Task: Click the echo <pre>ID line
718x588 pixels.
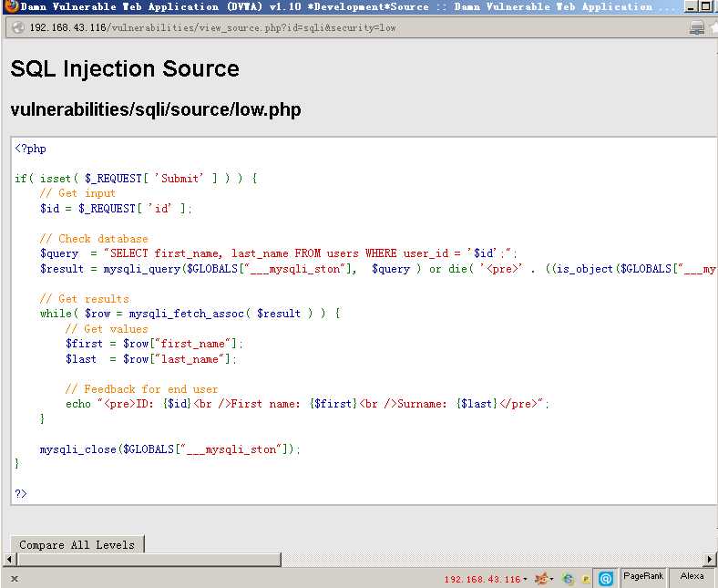Action: (x=307, y=404)
